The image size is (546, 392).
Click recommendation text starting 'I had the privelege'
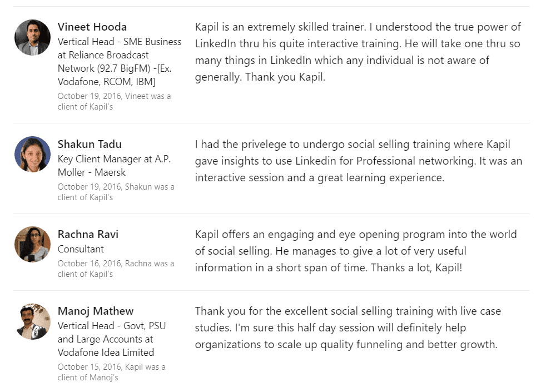pos(359,161)
